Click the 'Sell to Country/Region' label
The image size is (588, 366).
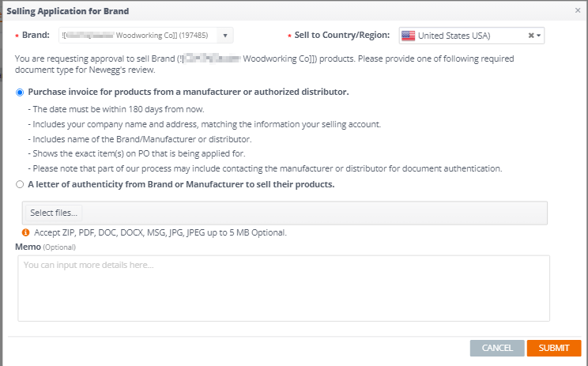point(342,36)
